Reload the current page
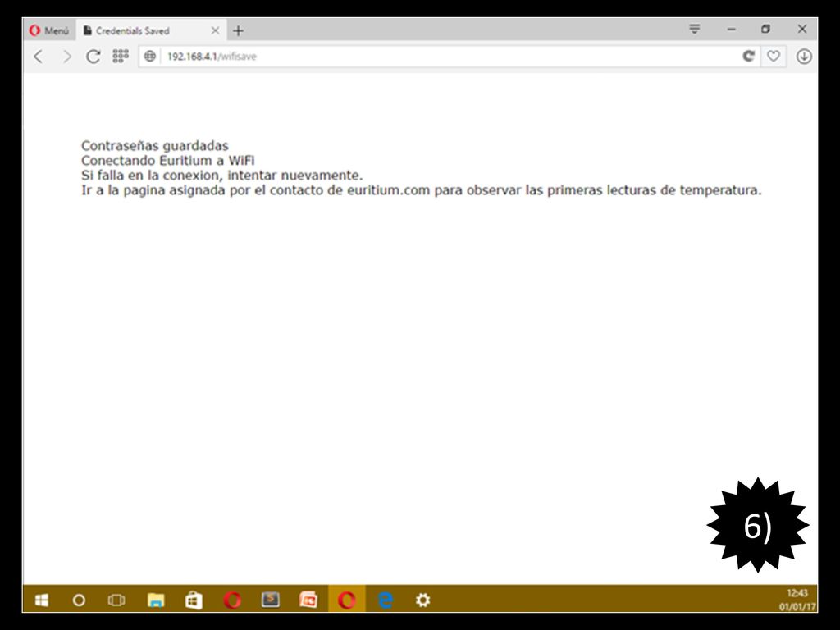The height and width of the screenshot is (630, 840). (x=94, y=57)
